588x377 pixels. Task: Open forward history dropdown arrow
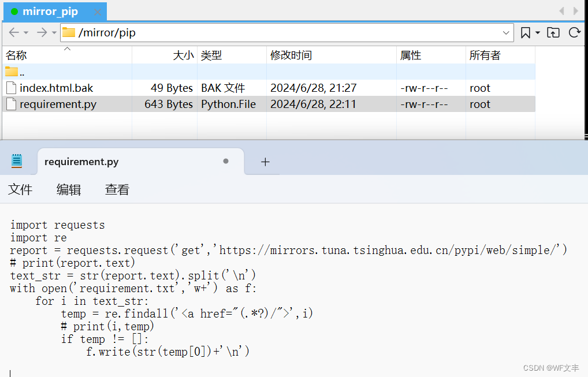click(x=54, y=33)
